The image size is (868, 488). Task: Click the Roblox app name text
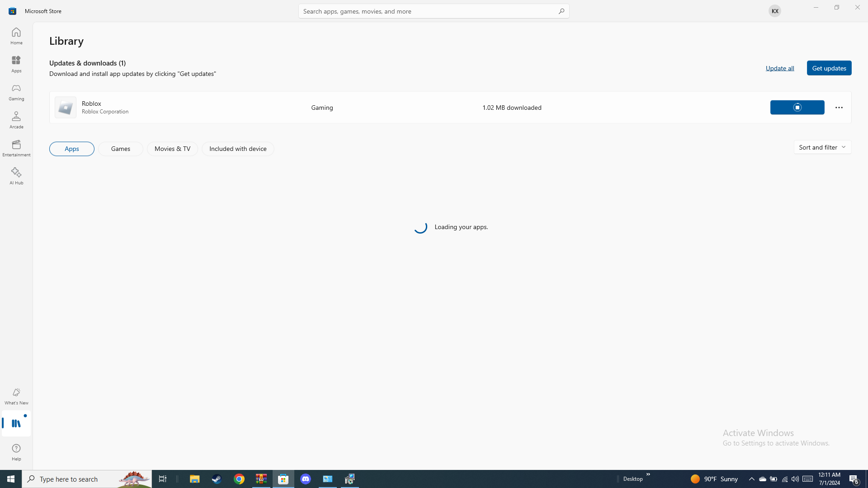(x=91, y=103)
